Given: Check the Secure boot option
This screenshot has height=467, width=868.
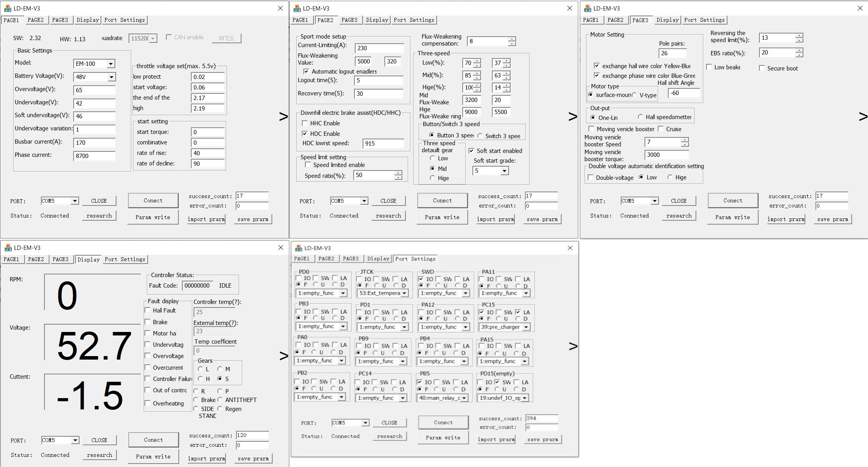Looking at the screenshot, I should (762, 68).
